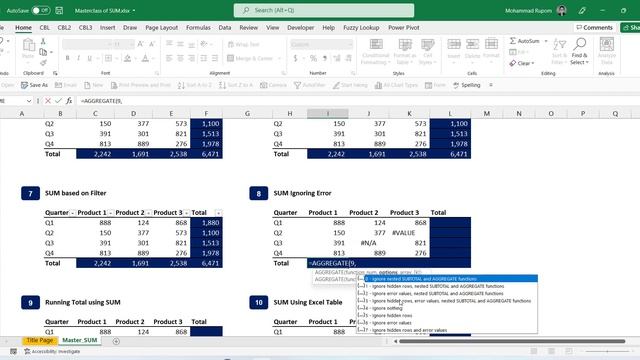640x360 pixels.
Task: Click Merge & Center button
Action: 250,58
